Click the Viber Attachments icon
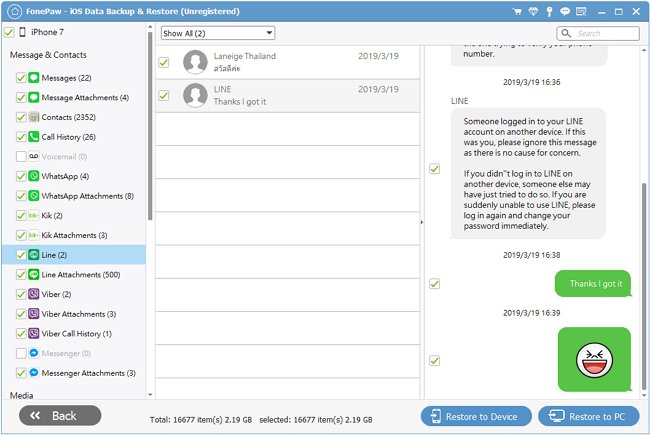Screen dimensions: 650x436 click(34, 314)
